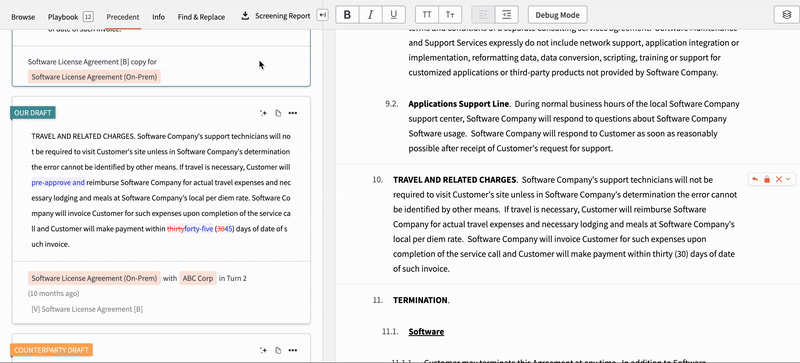Apply small caps Tт text style
800x363 pixels.
tap(449, 15)
